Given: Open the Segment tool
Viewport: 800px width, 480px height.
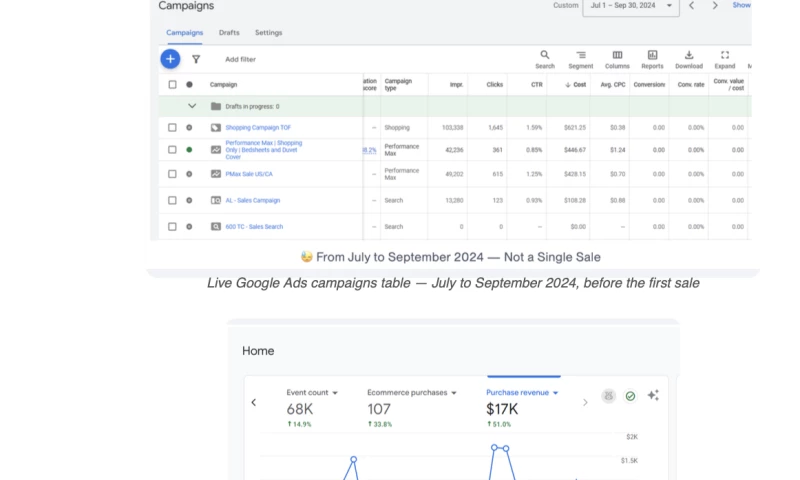Looking at the screenshot, I should pos(581,59).
